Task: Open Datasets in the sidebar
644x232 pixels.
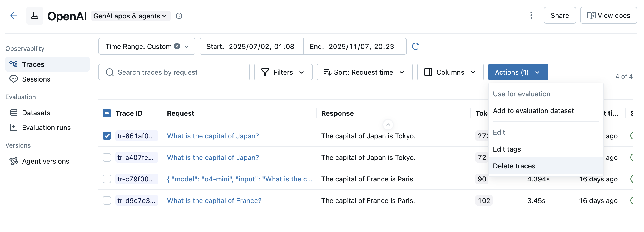Action: [x=47, y=113]
